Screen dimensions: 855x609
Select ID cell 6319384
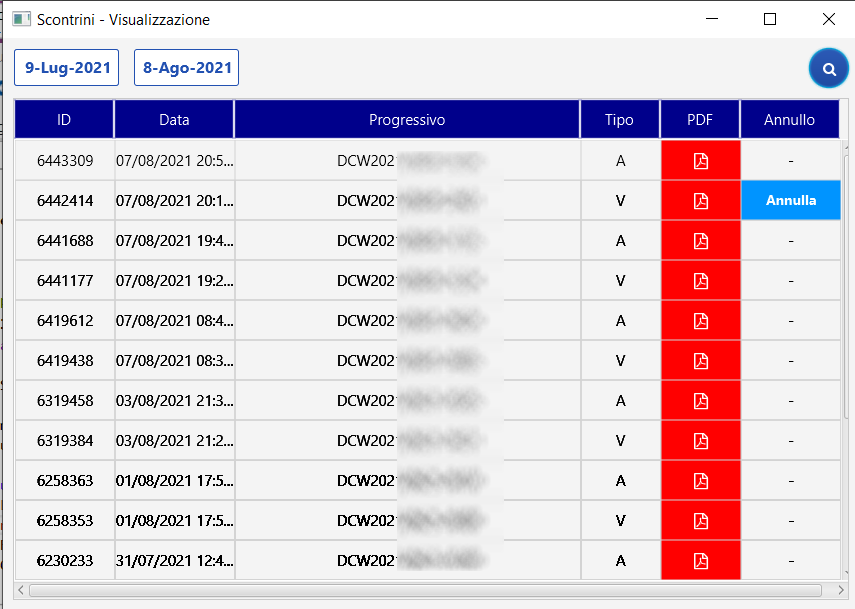click(65, 441)
